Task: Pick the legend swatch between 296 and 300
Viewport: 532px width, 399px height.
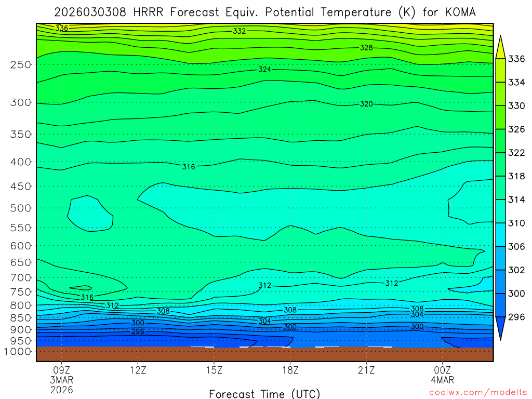Action: pos(500,305)
